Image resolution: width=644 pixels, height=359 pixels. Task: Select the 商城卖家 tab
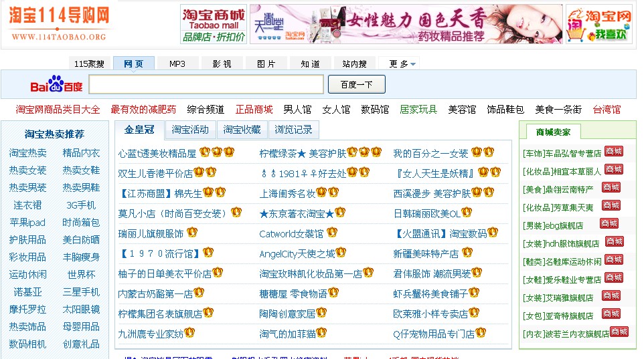click(553, 132)
